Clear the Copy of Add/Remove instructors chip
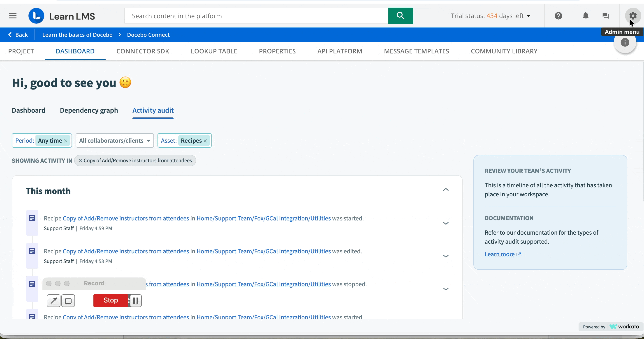Image resolution: width=644 pixels, height=339 pixels. click(x=80, y=161)
